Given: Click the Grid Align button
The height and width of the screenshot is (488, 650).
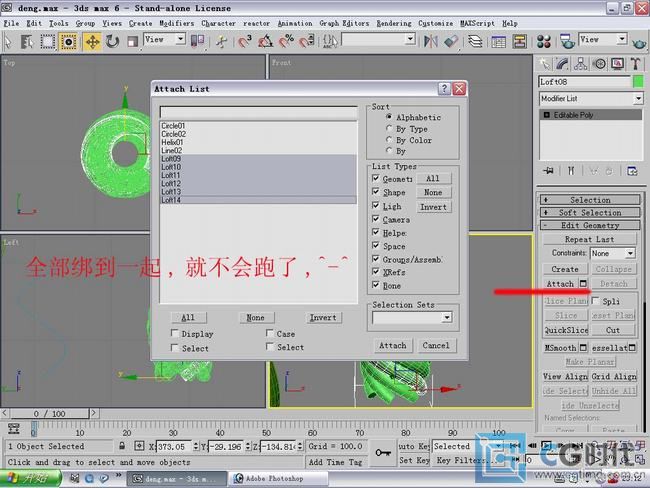Looking at the screenshot, I should point(614,376).
